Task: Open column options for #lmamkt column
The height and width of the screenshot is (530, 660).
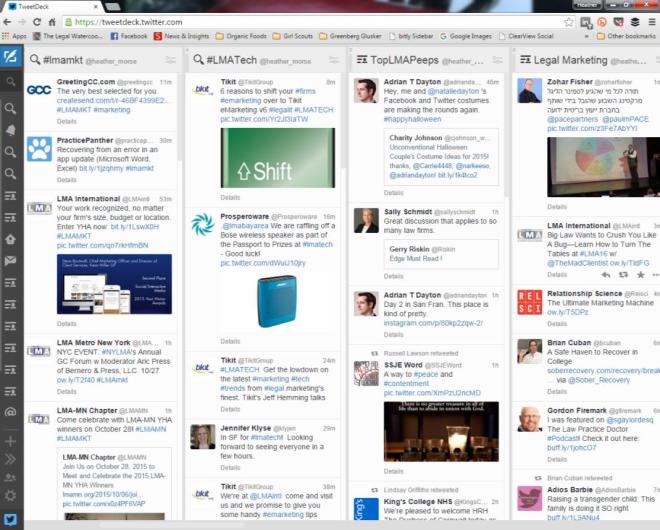Action: (x=170, y=60)
